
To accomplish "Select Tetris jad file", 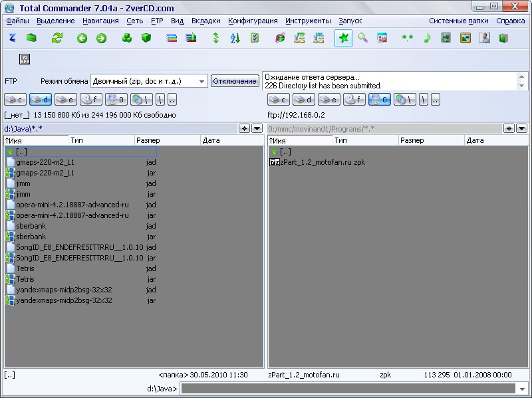I will pos(80,268).
